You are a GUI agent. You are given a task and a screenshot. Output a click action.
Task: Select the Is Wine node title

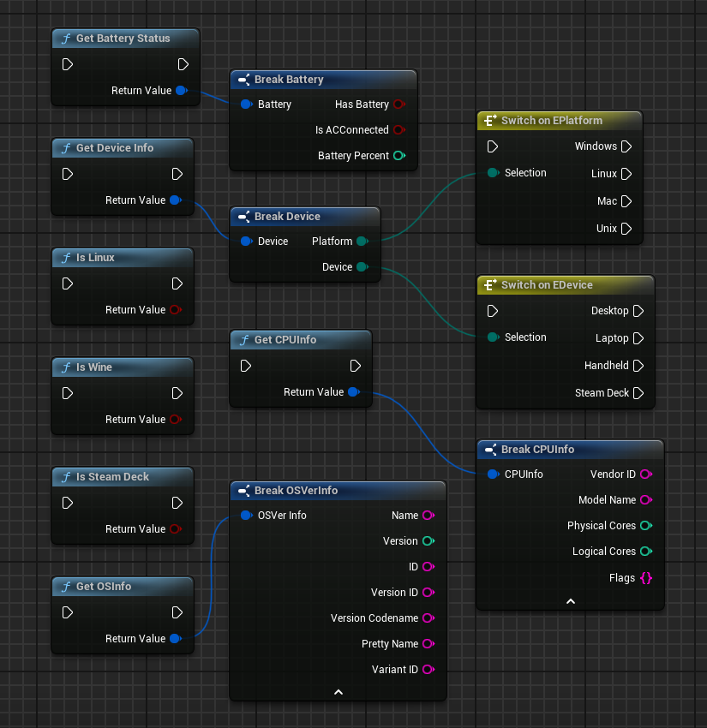94,367
